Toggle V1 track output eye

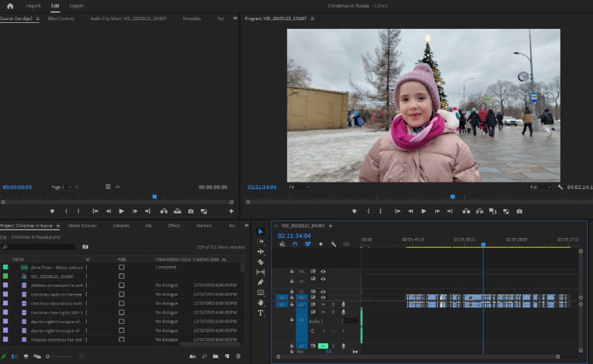(323, 297)
